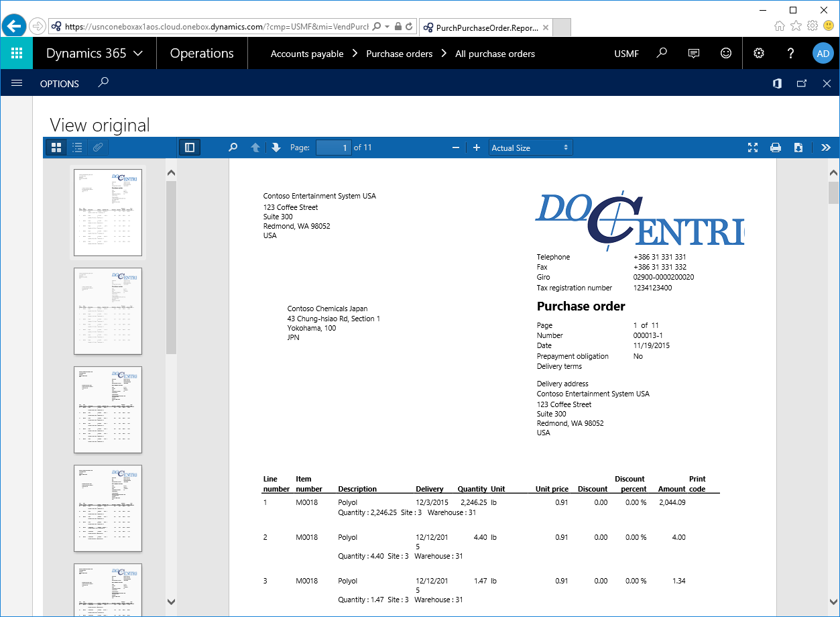Screen dimensions: 840x617
Task: Go back with the browser back arrow
Action: pyautogui.click(x=14, y=26)
